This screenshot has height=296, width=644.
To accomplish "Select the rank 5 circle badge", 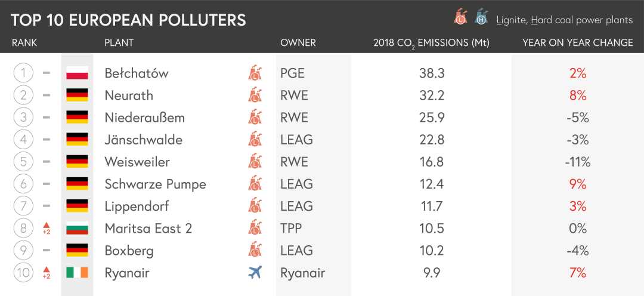I will point(23,162).
